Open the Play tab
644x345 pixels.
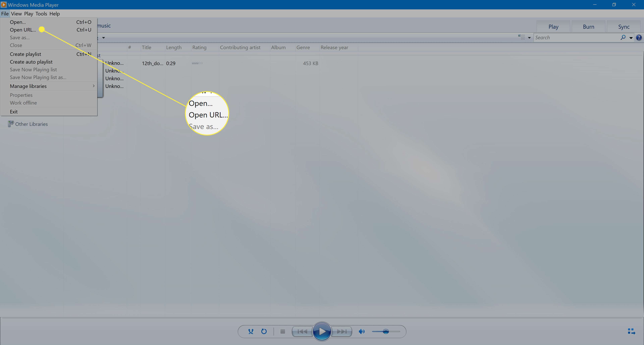(553, 27)
